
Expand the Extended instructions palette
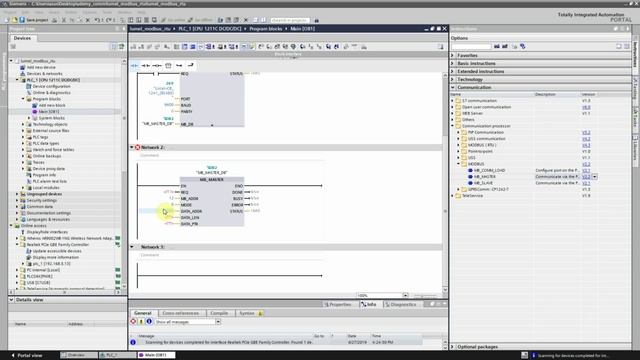pos(453,71)
